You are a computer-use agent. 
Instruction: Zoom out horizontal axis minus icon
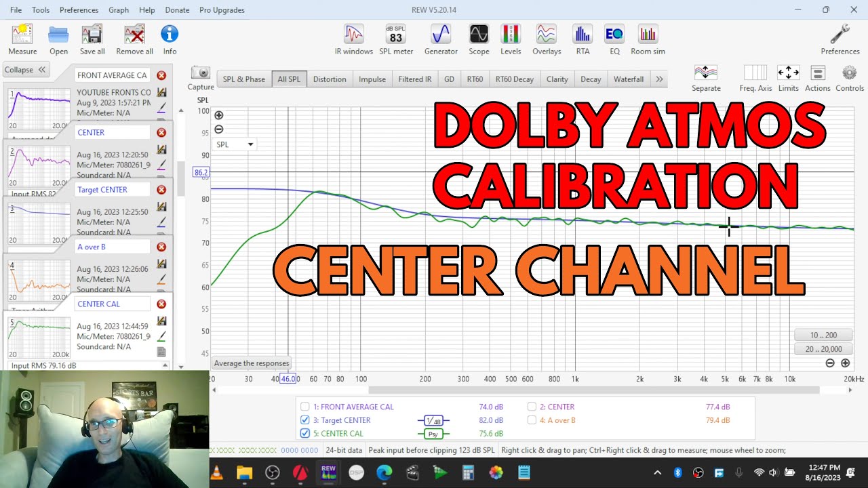pos(830,363)
